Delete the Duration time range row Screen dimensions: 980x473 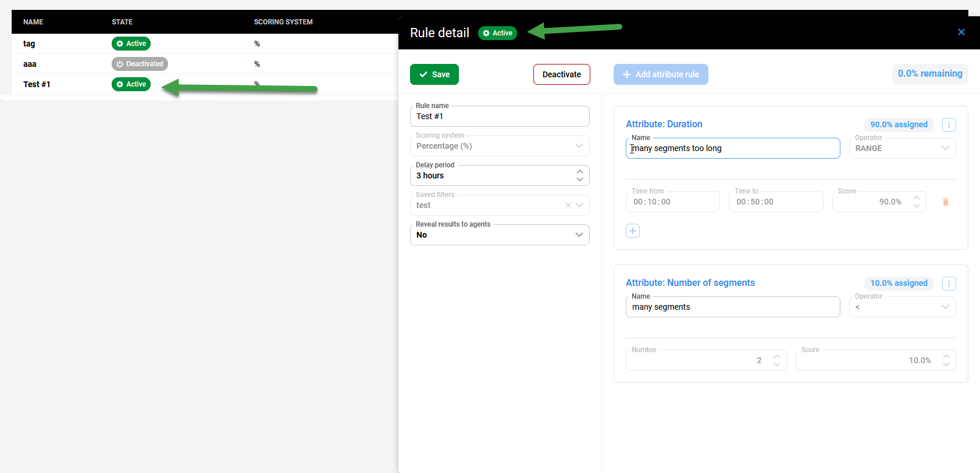click(945, 202)
